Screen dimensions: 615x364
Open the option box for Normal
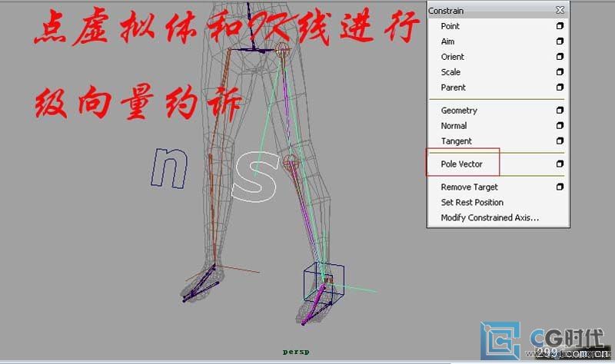[560, 125]
